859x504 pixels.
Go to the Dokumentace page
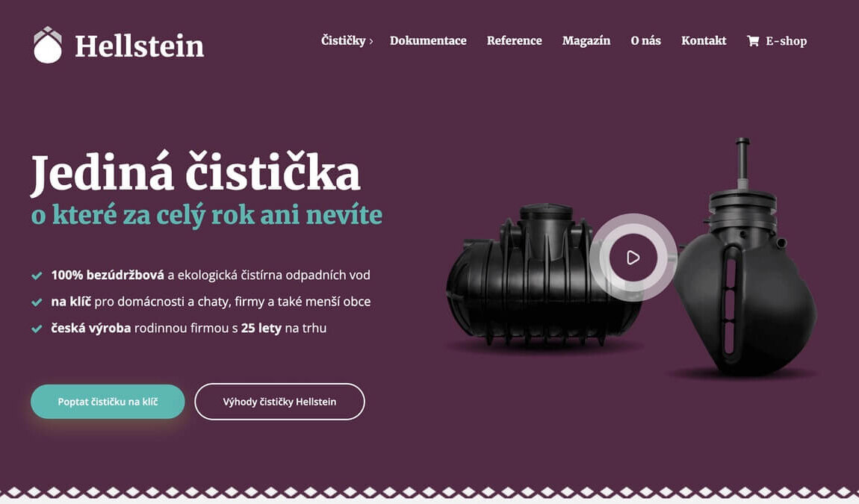click(428, 40)
